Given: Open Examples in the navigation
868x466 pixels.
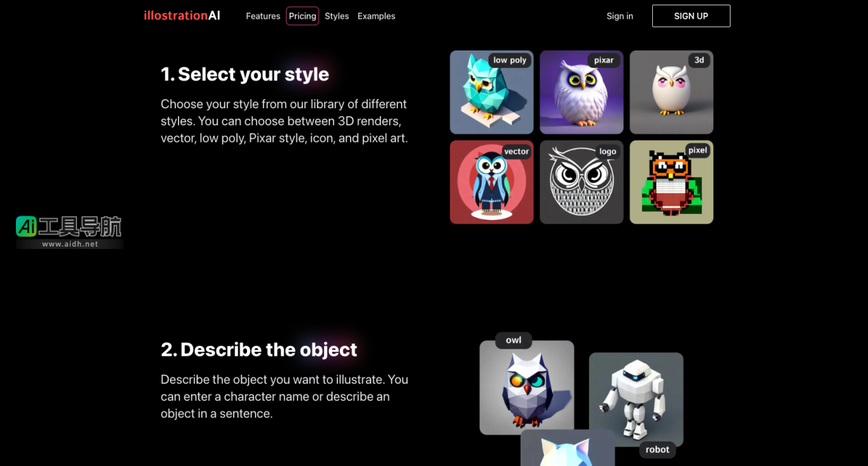Looking at the screenshot, I should pos(376,16).
